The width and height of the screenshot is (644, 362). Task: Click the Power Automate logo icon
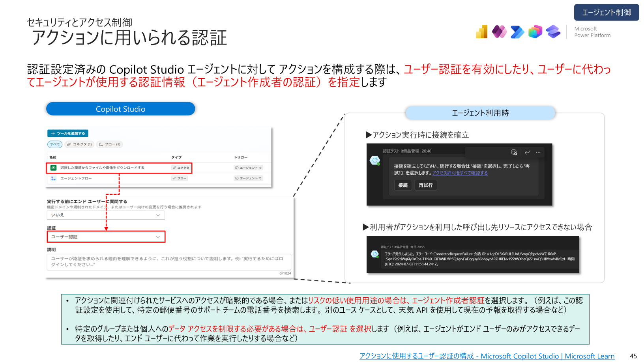point(517,32)
